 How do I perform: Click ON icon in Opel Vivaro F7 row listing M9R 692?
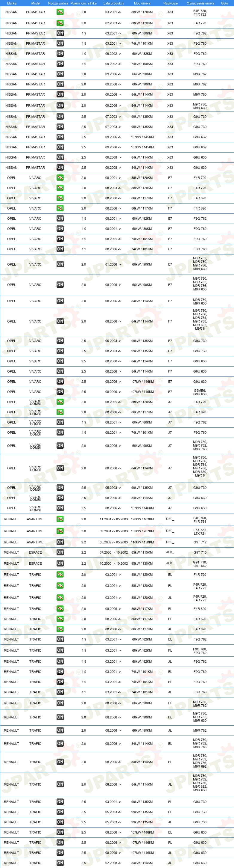coord(60,322)
